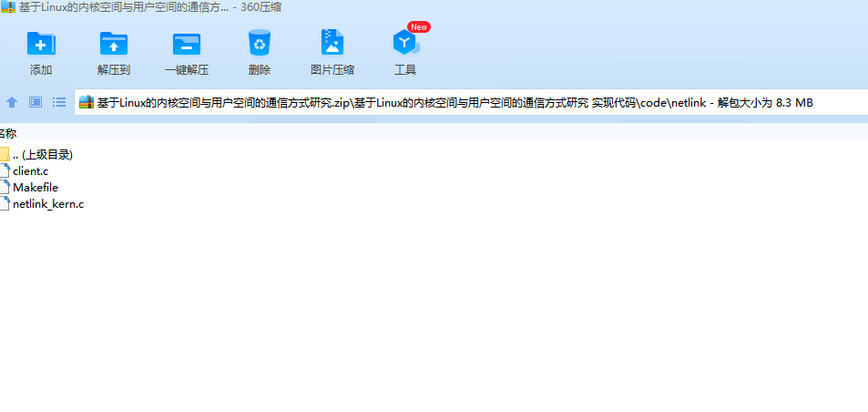
Task: Select the Makefile file icon
Action: click(x=5, y=187)
